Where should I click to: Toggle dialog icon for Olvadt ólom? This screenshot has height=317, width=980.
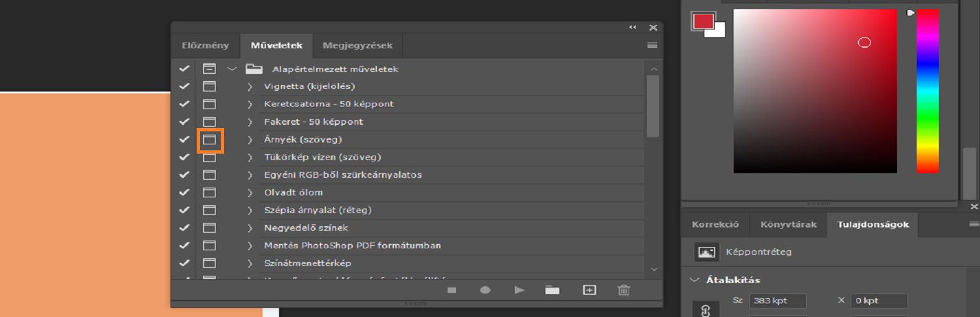click(209, 192)
